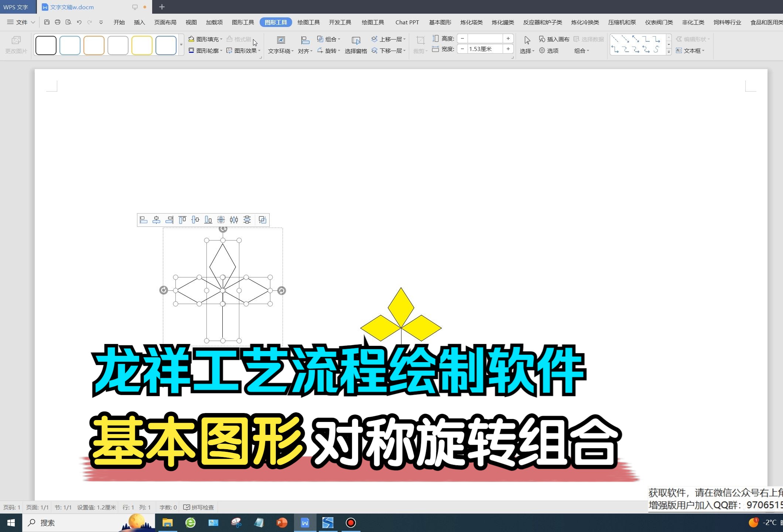
Task: Align selected shapes to the left edge
Action: pyautogui.click(x=144, y=220)
